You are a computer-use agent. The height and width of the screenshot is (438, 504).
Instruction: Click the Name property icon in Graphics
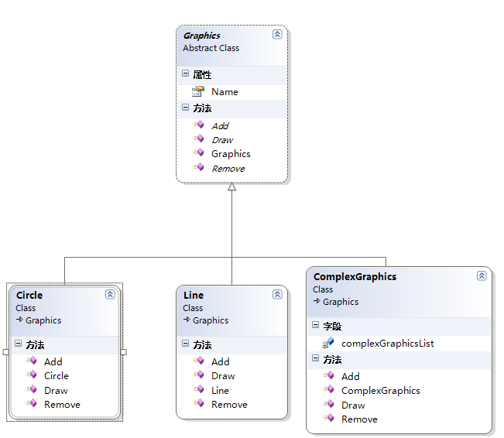pyautogui.click(x=198, y=91)
